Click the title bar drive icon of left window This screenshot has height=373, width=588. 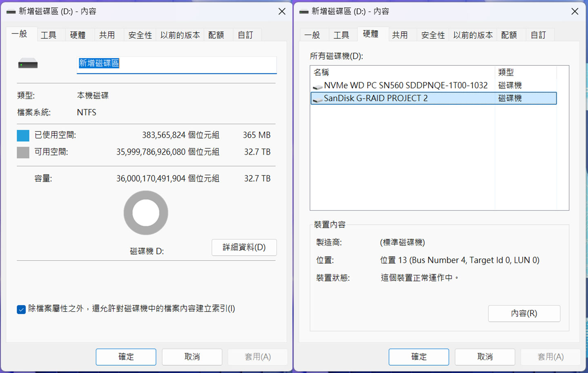point(11,11)
